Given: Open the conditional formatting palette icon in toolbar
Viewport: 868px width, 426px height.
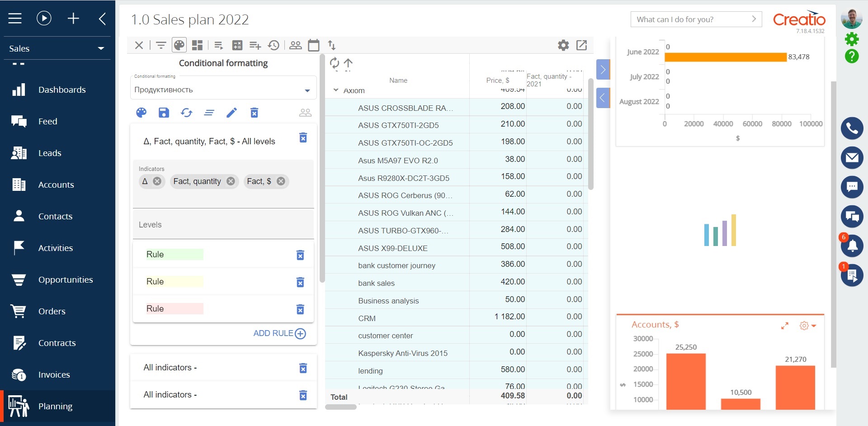Looking at the screenshot, I should pos(179,45).
